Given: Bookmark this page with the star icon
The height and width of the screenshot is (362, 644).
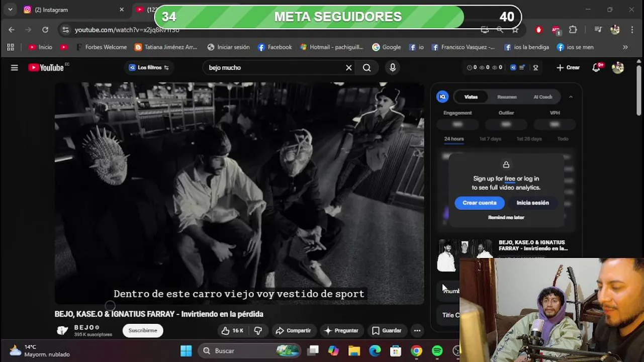Looking at the screenshot, I should pos(515,30).
